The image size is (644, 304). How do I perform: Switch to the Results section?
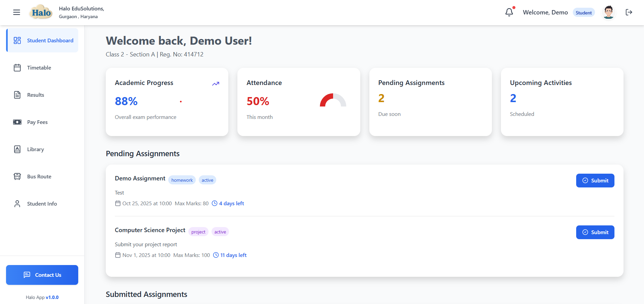36,95
